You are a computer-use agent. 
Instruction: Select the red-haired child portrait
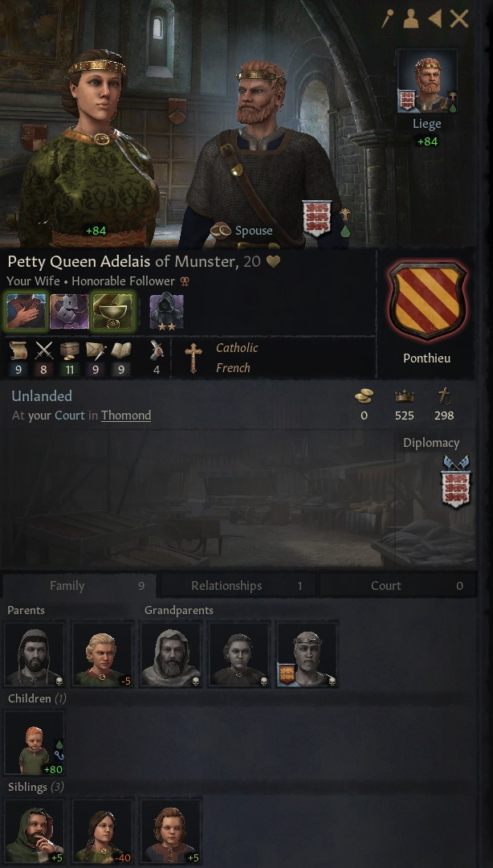[x=35, y=743]
